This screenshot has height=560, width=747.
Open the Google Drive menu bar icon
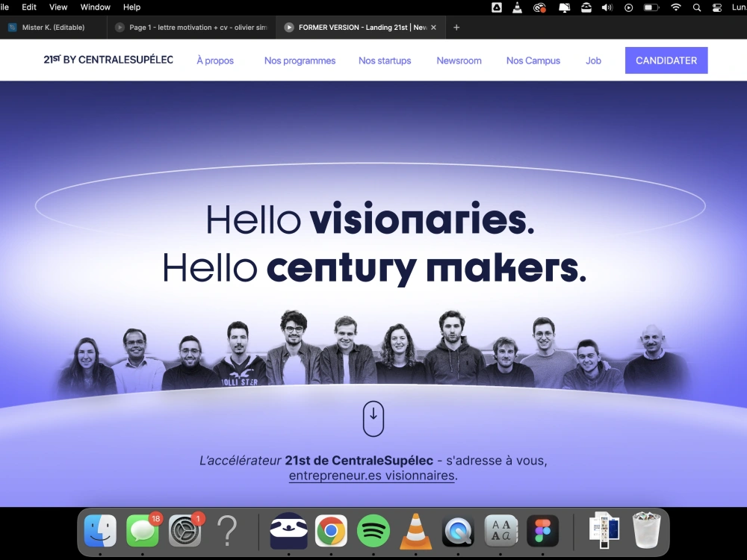(x=497, y=7)
